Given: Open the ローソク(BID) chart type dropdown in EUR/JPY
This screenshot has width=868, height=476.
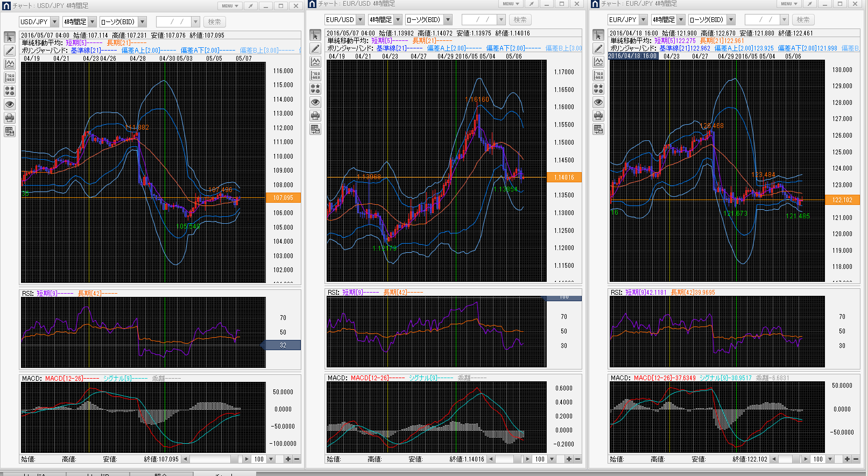Looking at the screenshot, I should point(731,20).
